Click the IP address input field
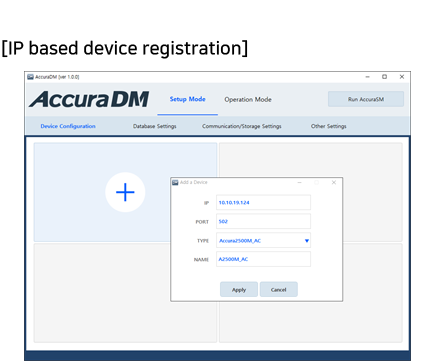Viewport: 433px width, 361px height. pos(263,202)
